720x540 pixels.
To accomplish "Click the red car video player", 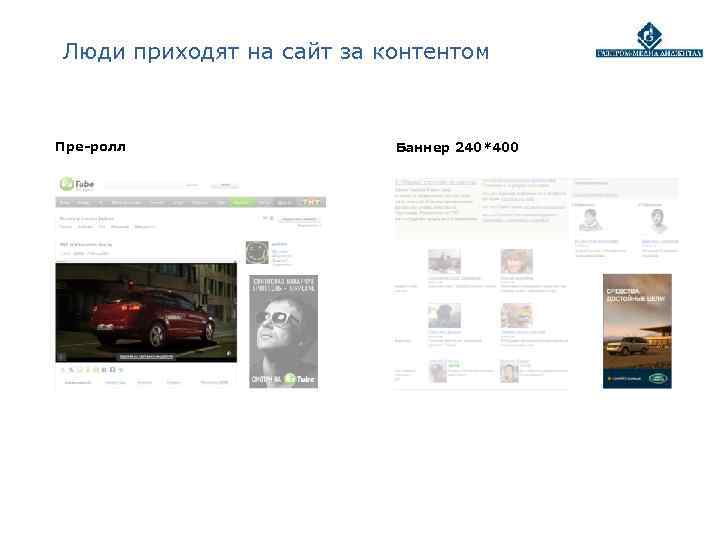I will 146,312.
